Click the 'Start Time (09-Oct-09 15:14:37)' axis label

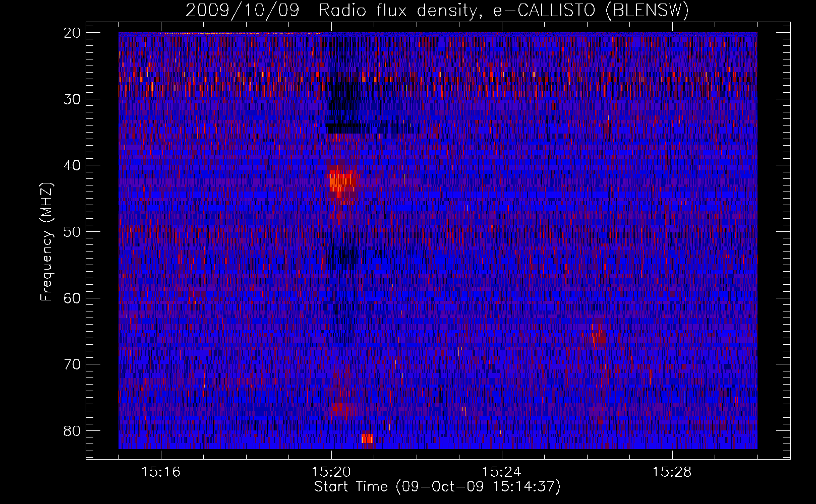coord(437,487)
